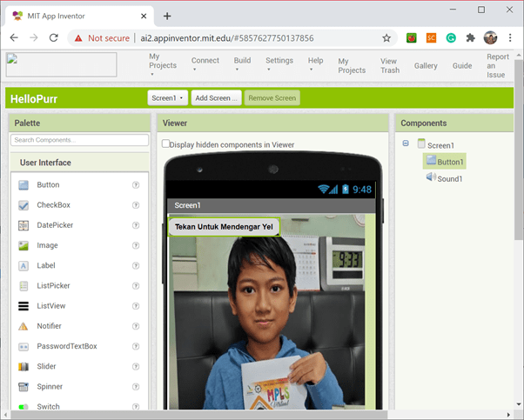Open the Gallery link
Viewport: 524px width, 420px height.
[x=426, y=66]
